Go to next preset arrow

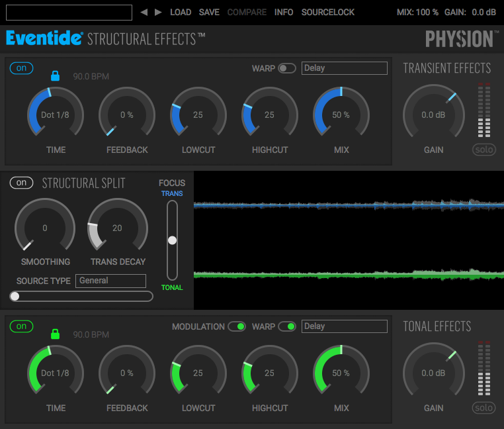pos(158,12)
